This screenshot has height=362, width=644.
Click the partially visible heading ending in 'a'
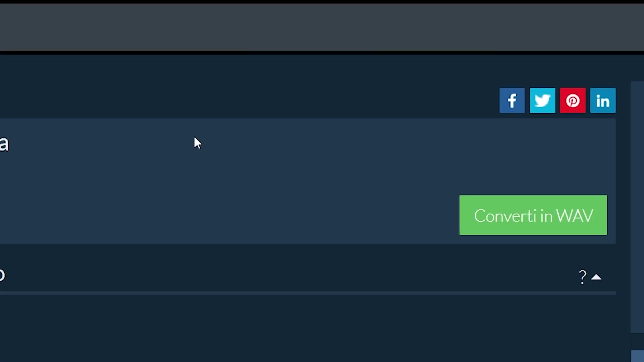(4, 144)
